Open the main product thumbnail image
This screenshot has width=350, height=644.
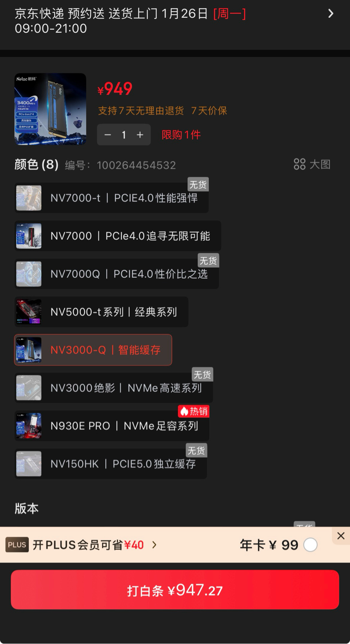point(50,109)
